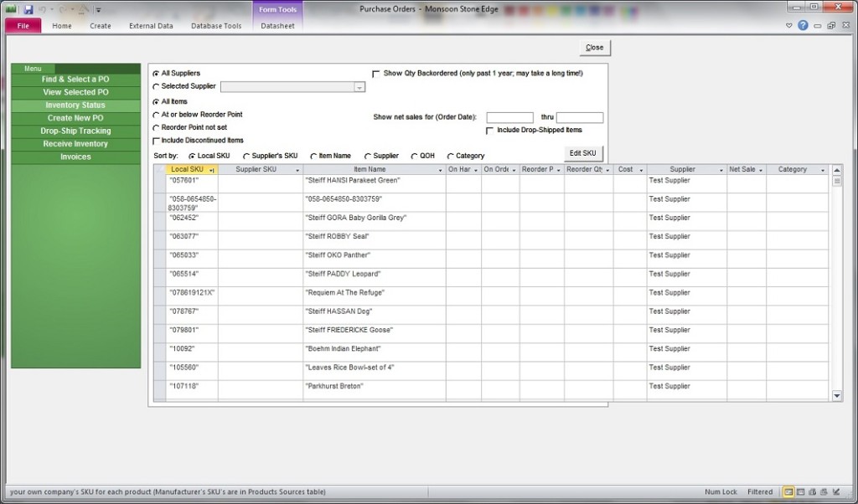Image resolution: width=858 pixels, height=504 pixels.
Task: Click the Undo icon in the title bar
Action: [x=43, y=8]
